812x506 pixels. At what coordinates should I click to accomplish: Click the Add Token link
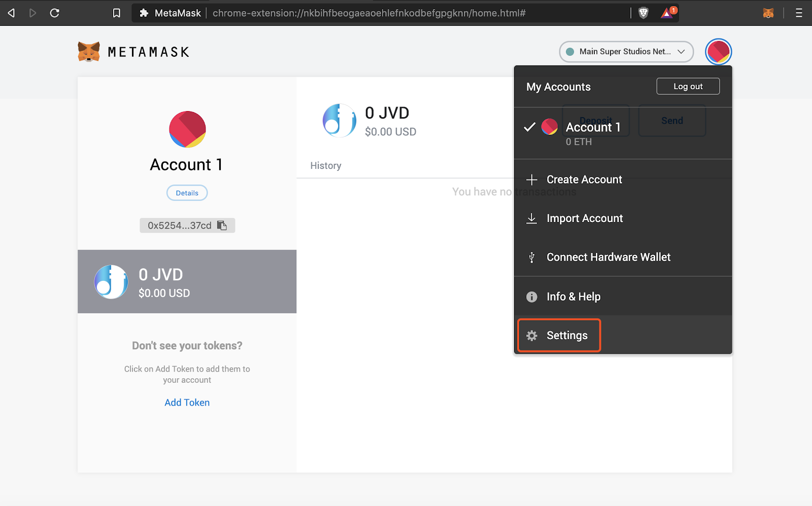coord(187,403)
